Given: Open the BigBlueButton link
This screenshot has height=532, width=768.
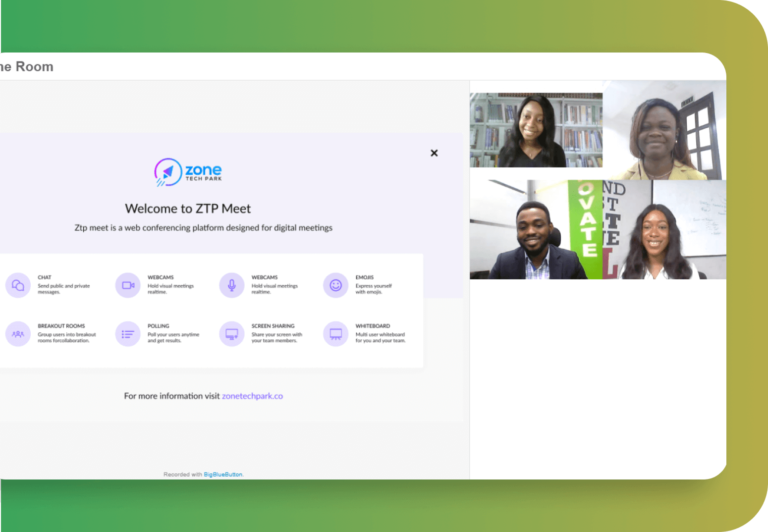Looking at the screenshot, I should (x=223, y=474).
